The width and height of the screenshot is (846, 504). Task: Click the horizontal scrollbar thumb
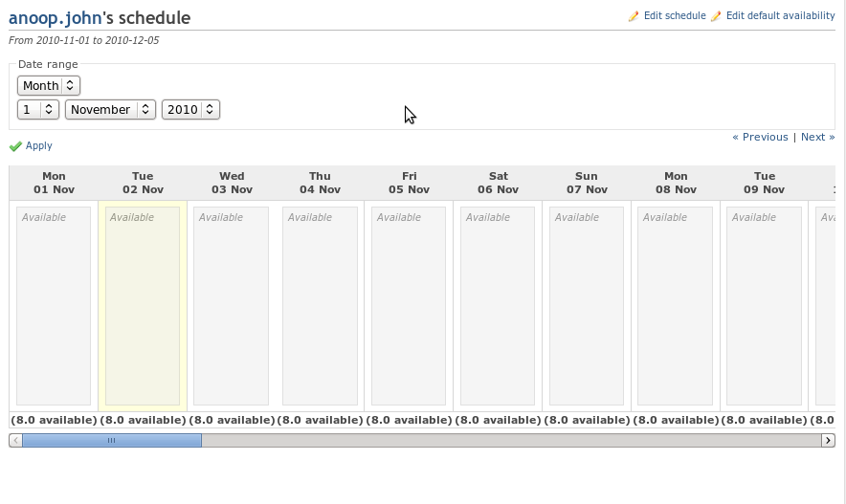pos(112,440)
